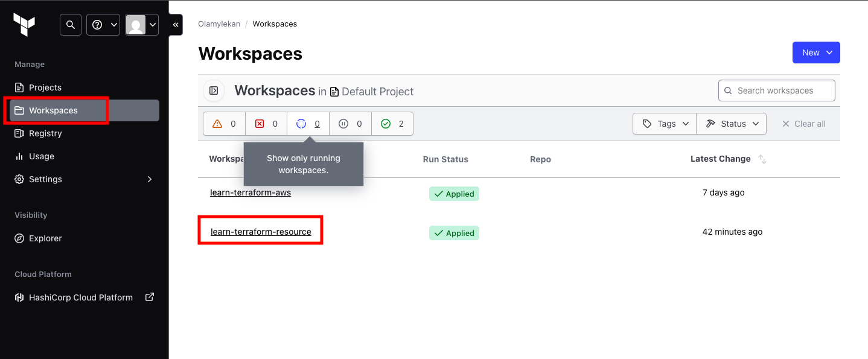The width and height of the screenshot is (868, 359).
Task: Open Registry from the sidebar
Action: [85, 133]
